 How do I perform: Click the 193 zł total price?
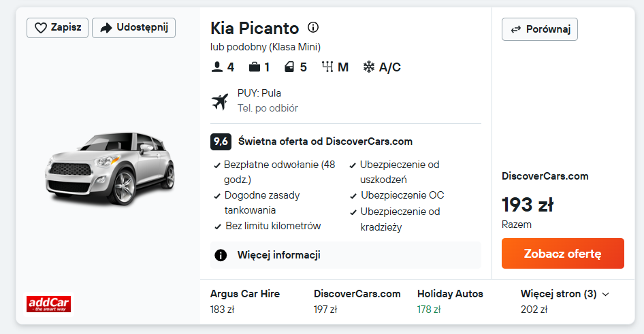(528, 205)
